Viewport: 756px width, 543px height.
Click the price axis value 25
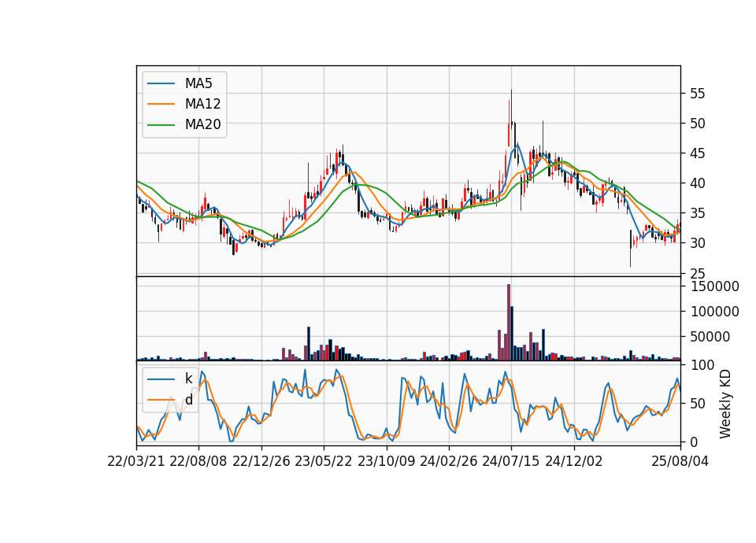click(x=698, y=273)
